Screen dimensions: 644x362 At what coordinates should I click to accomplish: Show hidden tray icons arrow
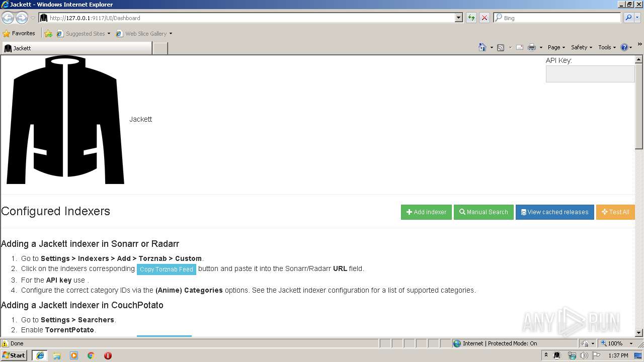click(546, 355)
